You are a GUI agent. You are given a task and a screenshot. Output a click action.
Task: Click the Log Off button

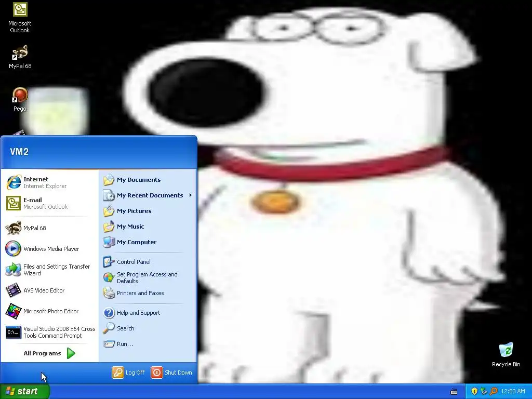[x=128, y=373]
